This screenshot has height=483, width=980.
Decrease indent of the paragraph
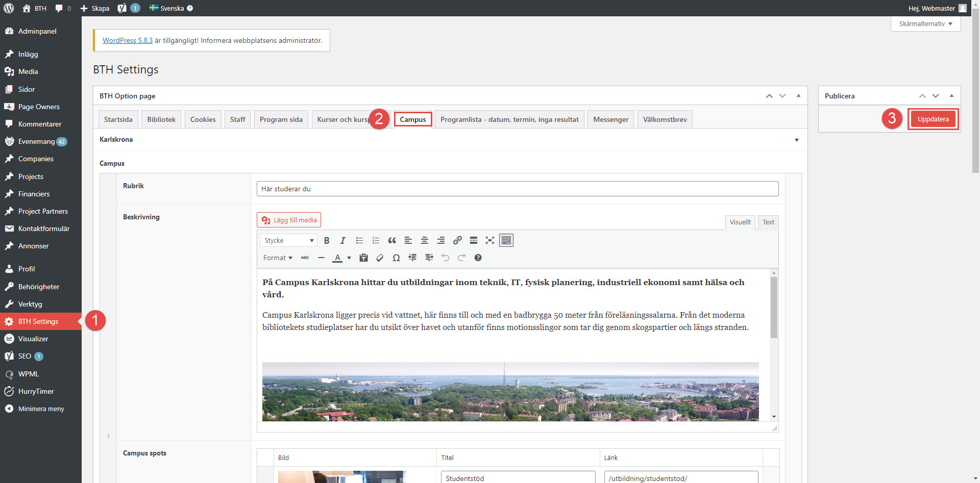(412, 258)
